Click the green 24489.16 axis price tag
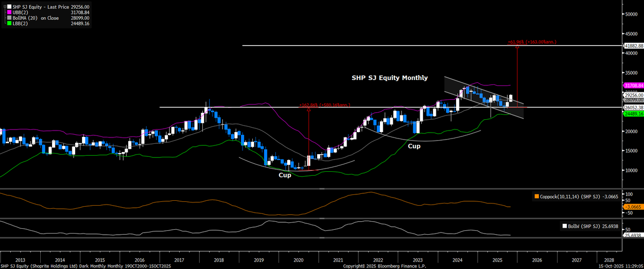 tap(633, 114)
